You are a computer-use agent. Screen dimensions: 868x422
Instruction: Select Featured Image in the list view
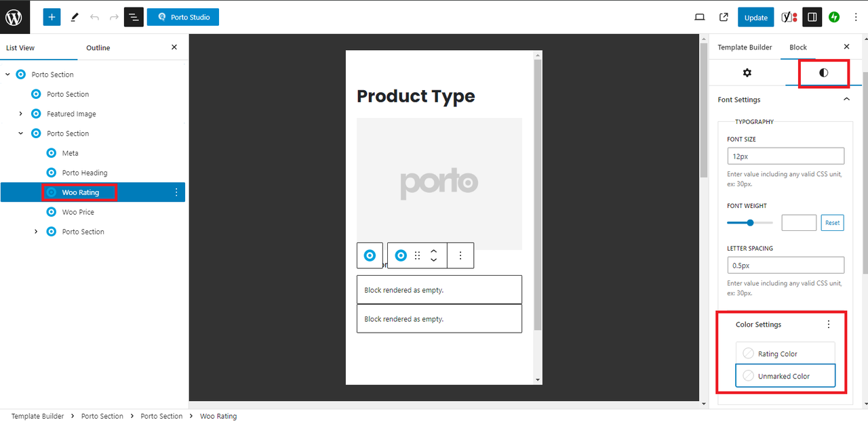(71, 114)
